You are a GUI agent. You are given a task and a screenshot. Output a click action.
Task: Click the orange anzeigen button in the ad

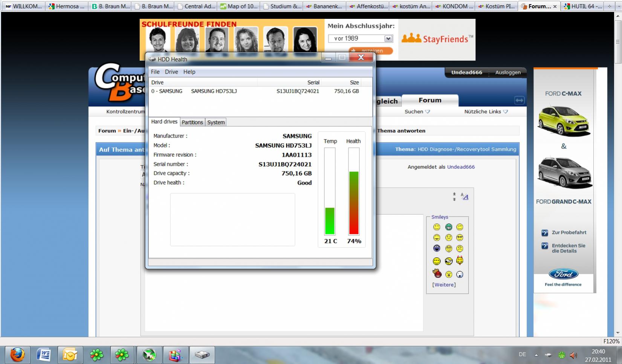(x=371, y=50)
